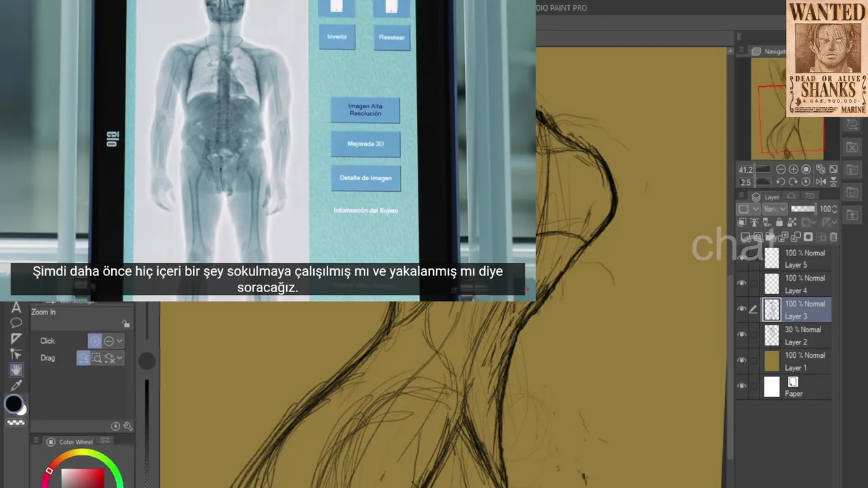Hide Layer 3 with eye icon
Viewport: 868px width, 488px height.
click(742, 309)
